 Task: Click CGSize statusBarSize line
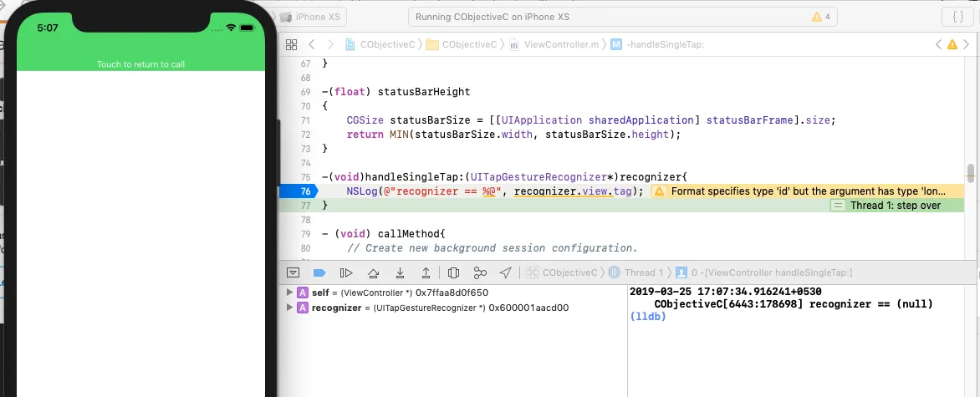[590, 120]
